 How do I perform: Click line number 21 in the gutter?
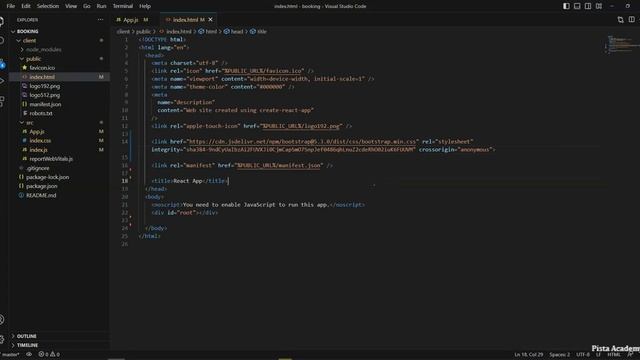pyautogui.click(x=124, y=204)
